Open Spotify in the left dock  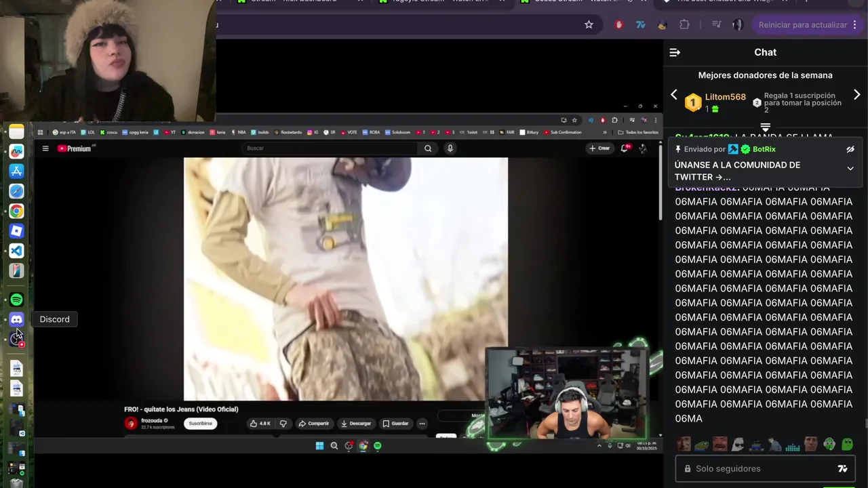click(x=16, y=300)
